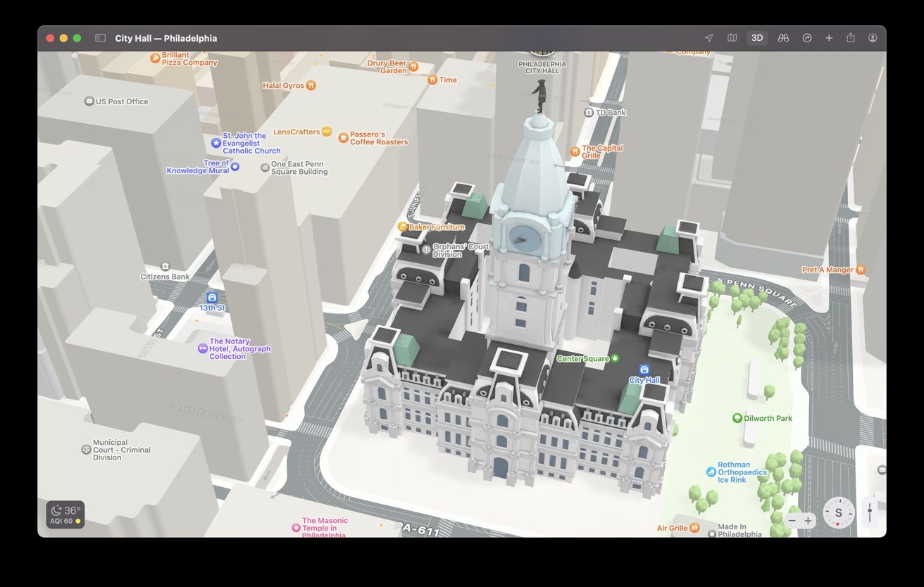Open the map mode picker

click(732, 38)
